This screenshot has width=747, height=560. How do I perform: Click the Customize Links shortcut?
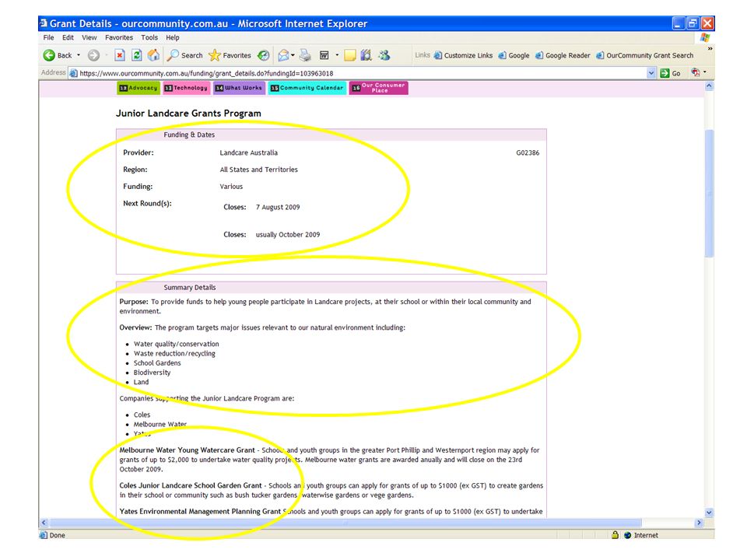tap(463, 55)
